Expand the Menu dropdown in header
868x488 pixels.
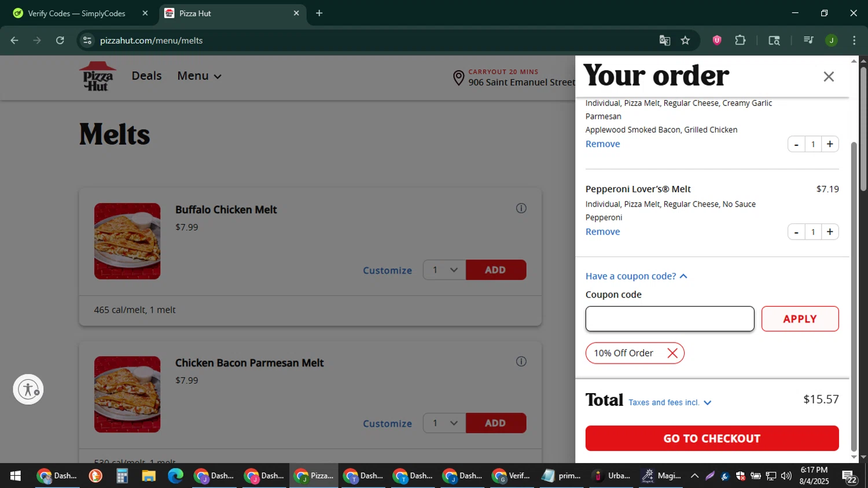199,76
